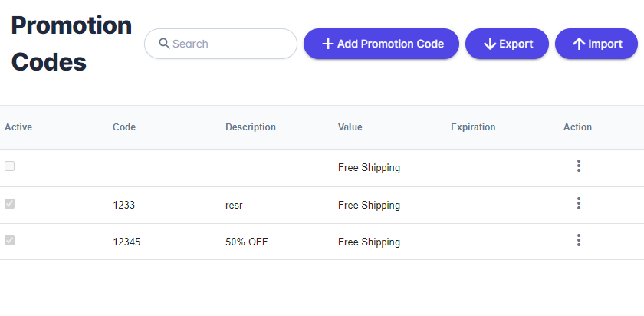Click the plus icon on Add Promotion Code
The height and width of the screenshot is (316, 644).
[x=328, y=44]
